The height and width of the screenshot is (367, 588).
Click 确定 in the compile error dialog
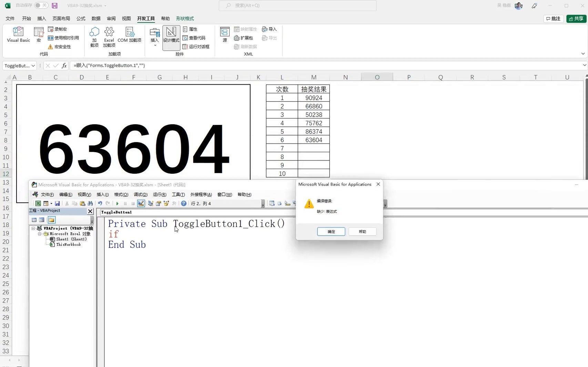[x=331, y=231]
